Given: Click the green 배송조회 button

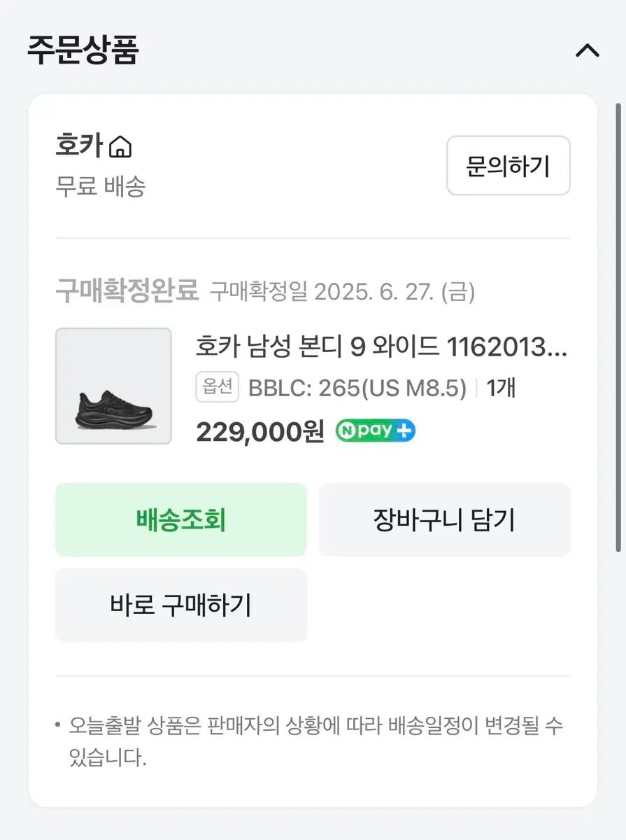Looking at the screenshot, I should tap(180, 519).
